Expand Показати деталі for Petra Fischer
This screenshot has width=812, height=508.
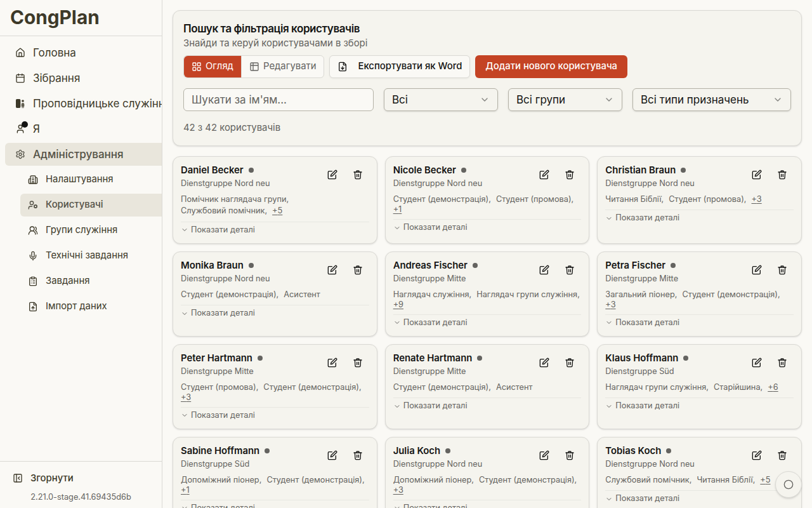643,322
